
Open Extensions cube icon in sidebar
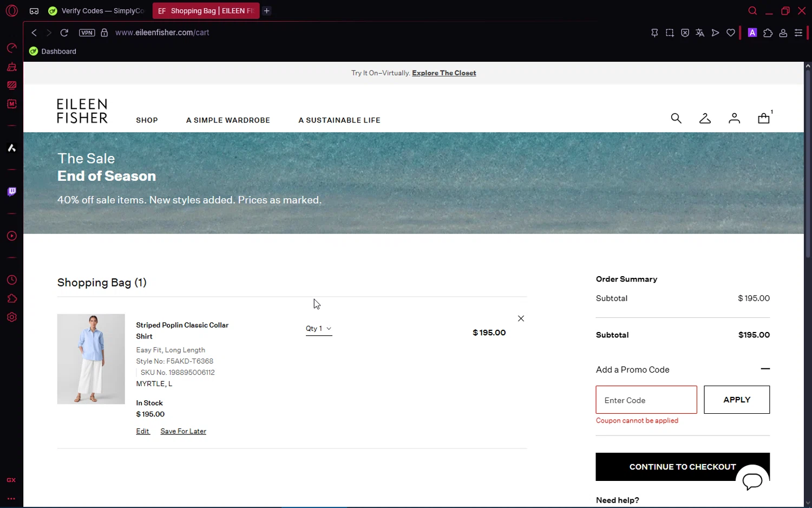[11, 298]
